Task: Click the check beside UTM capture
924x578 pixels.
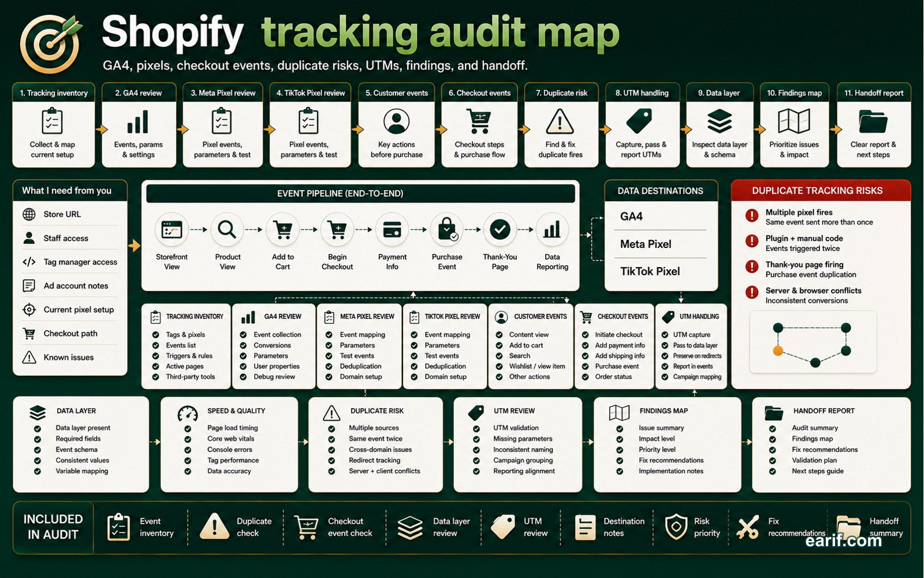Action: 665,335
